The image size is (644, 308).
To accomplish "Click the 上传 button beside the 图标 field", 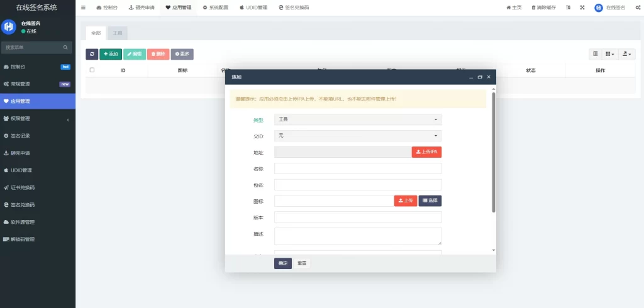I will click(x=406, y=201).
